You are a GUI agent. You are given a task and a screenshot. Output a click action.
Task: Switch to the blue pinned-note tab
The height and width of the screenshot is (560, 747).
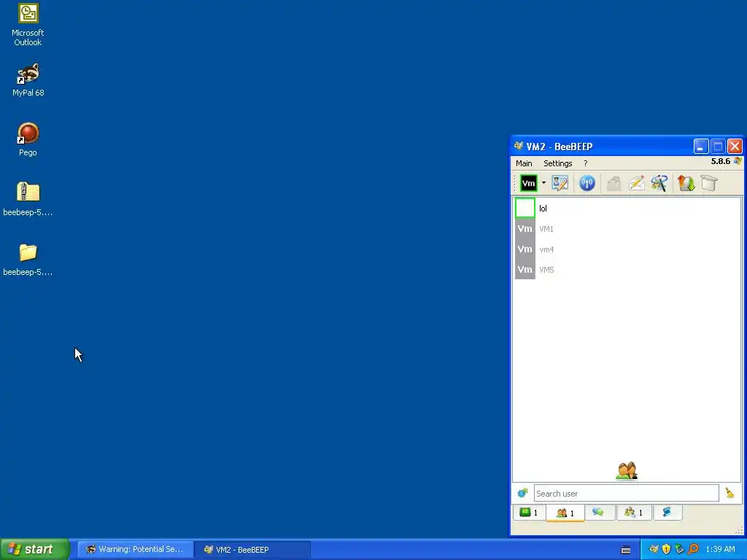pyautogui.click(x=667, y=513)
